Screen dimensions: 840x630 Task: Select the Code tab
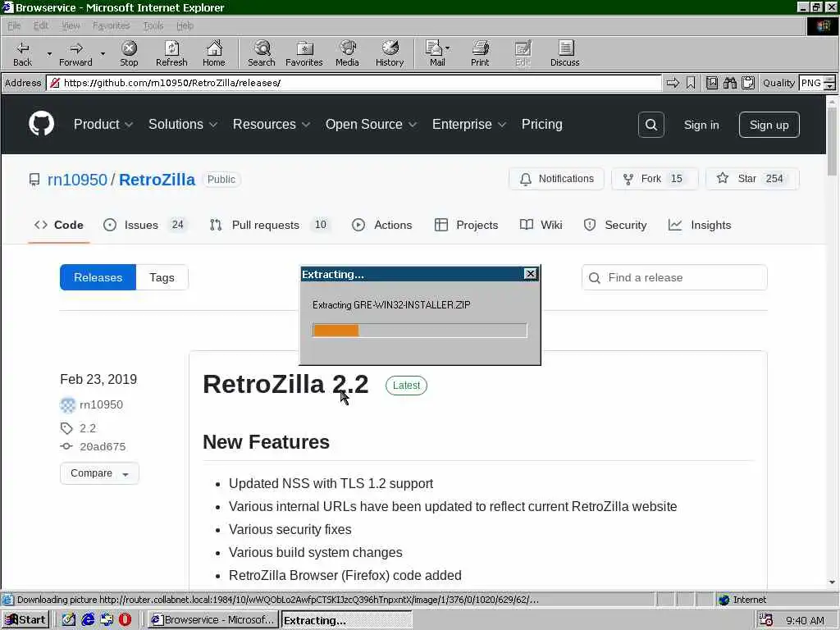pos(59,225)
